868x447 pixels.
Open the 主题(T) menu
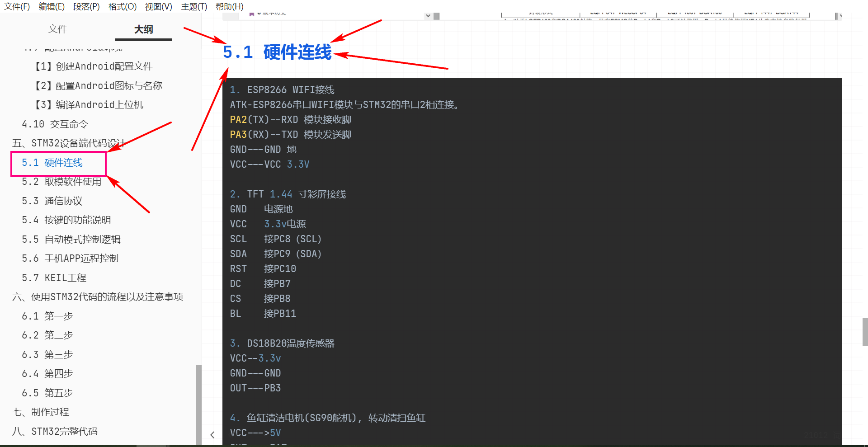coord(194,6)
